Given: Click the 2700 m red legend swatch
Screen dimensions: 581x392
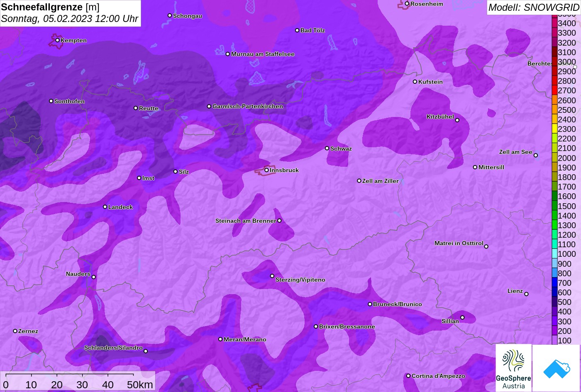Looking at the screenshot, I should (x=554, y=90).
